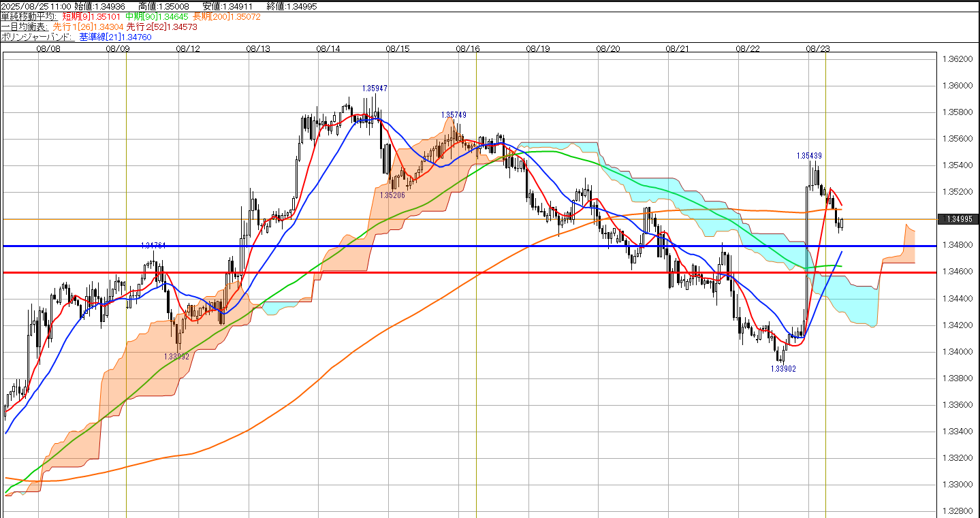Click the high annotation 1.34764
980x518 pixels.
tap(154, 245)
